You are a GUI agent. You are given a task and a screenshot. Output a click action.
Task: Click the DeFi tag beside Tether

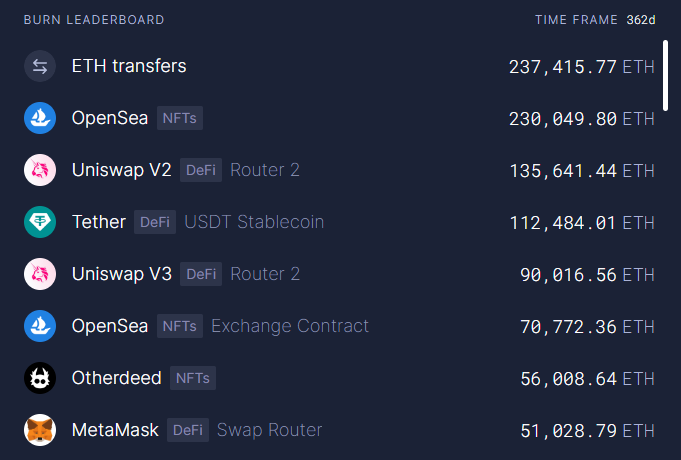pos(155,222)
